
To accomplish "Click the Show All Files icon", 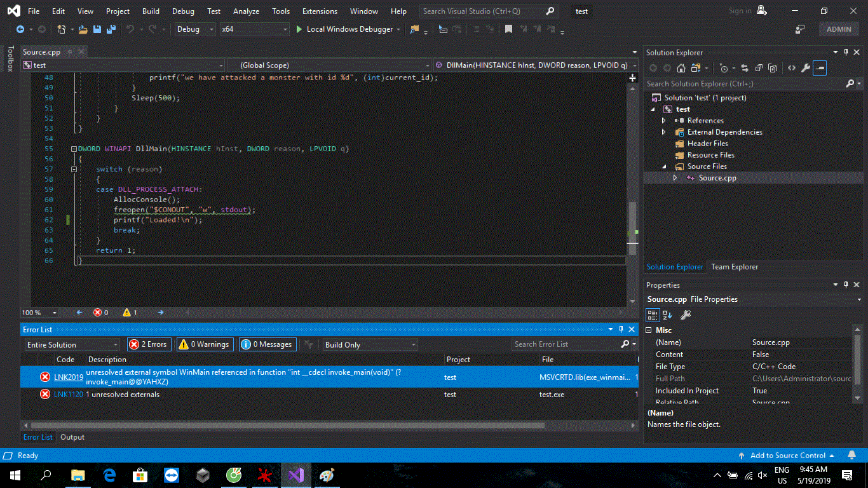I will pyautogui.click(x=773, y=69).
